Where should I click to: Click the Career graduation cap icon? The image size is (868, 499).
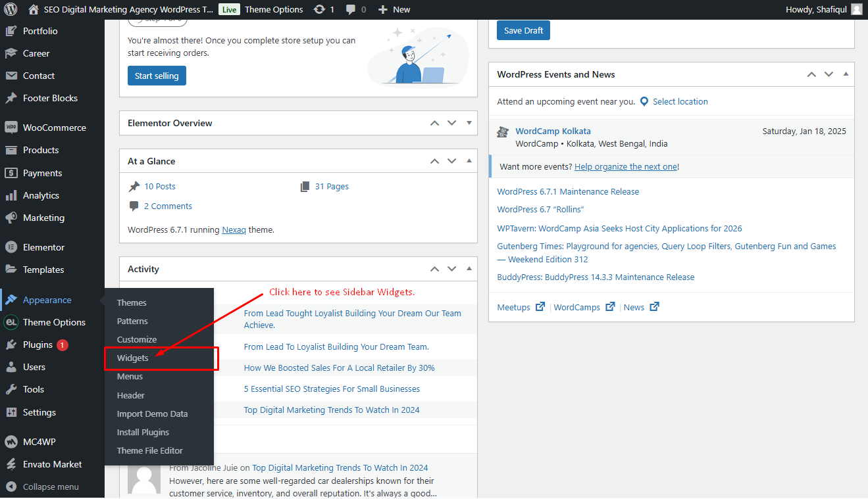[x=11, y=53]
